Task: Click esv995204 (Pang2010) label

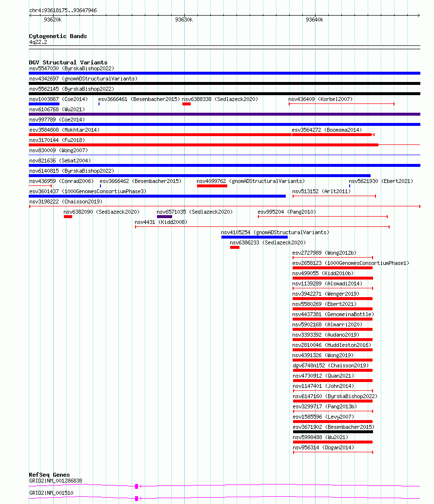Action: coord(287,212)
